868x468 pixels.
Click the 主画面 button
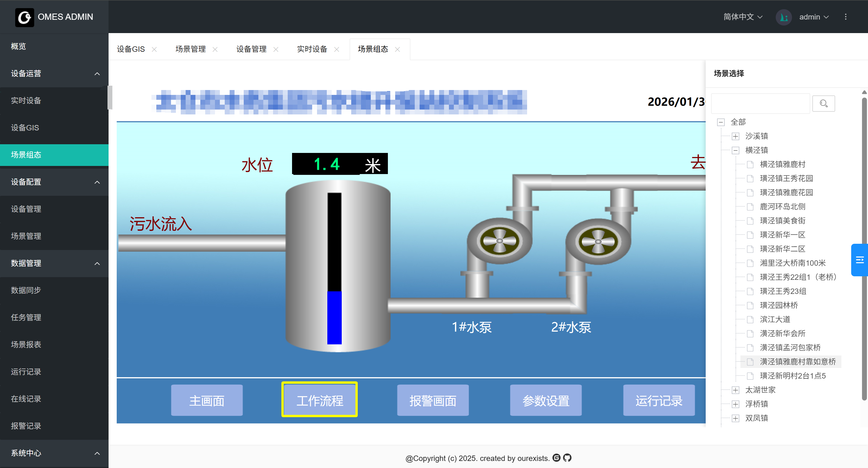(x=207, y=400)
